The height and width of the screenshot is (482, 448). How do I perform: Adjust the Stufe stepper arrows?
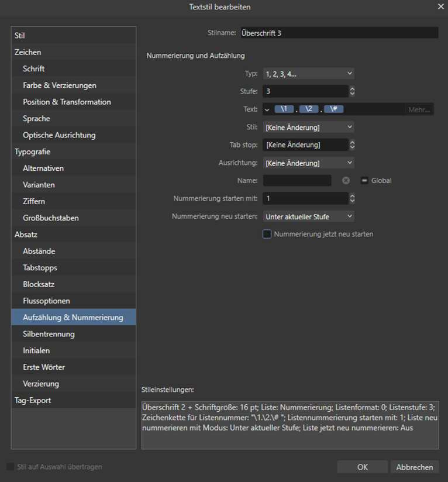(352, 91)
